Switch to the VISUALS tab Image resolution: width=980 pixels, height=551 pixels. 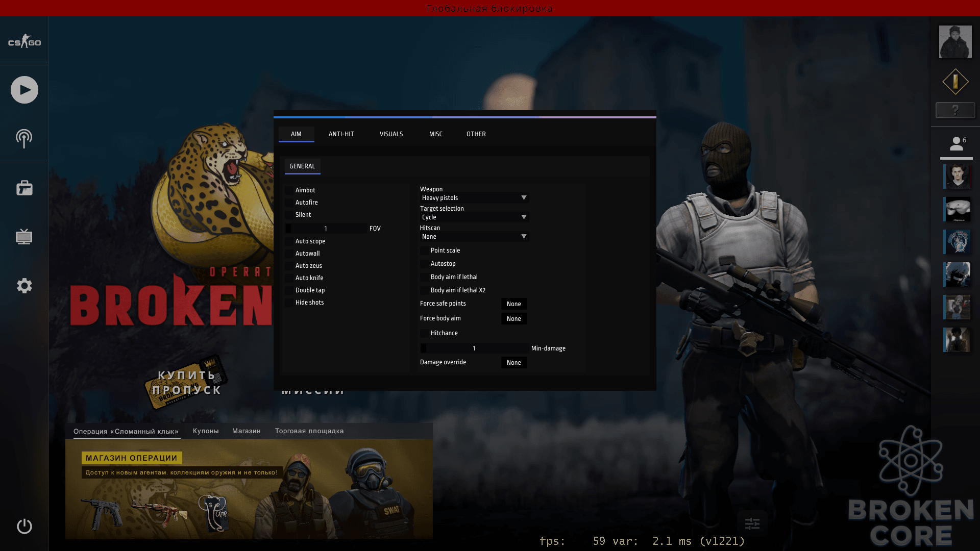(x=391, y=134)
